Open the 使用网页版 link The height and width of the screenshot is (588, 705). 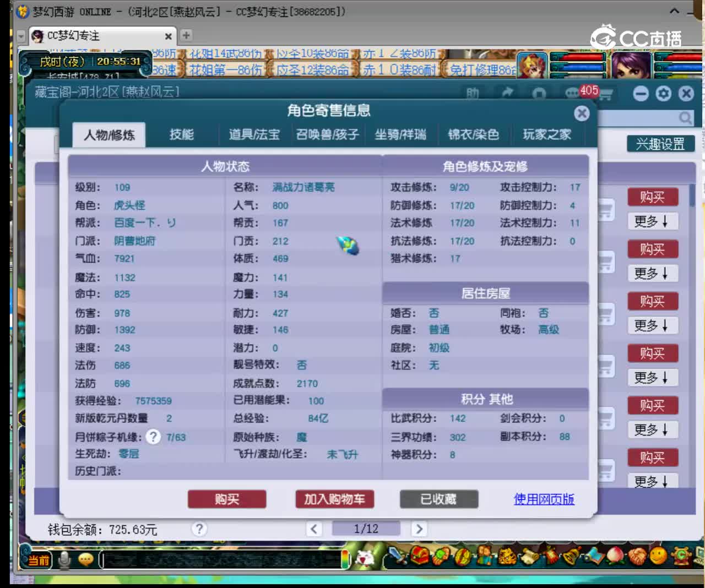tap(544, 499)
